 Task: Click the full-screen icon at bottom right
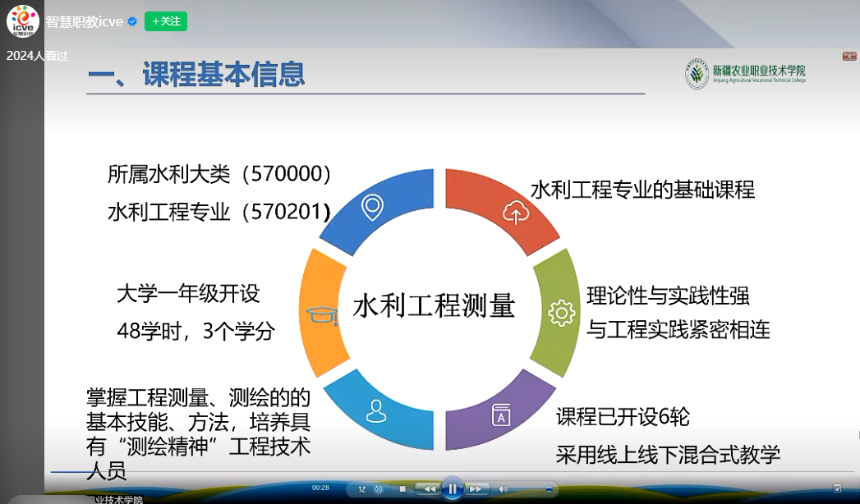coord(837,488)
